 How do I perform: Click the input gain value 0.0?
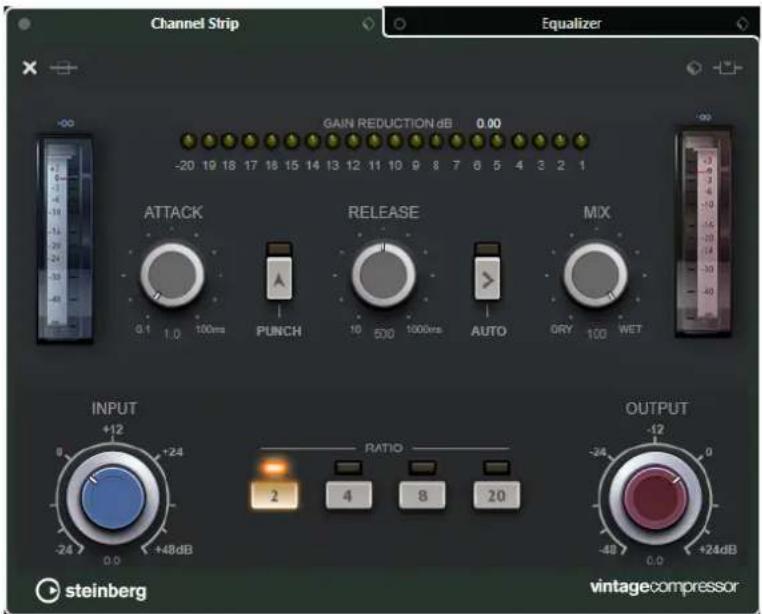(112, 561)
